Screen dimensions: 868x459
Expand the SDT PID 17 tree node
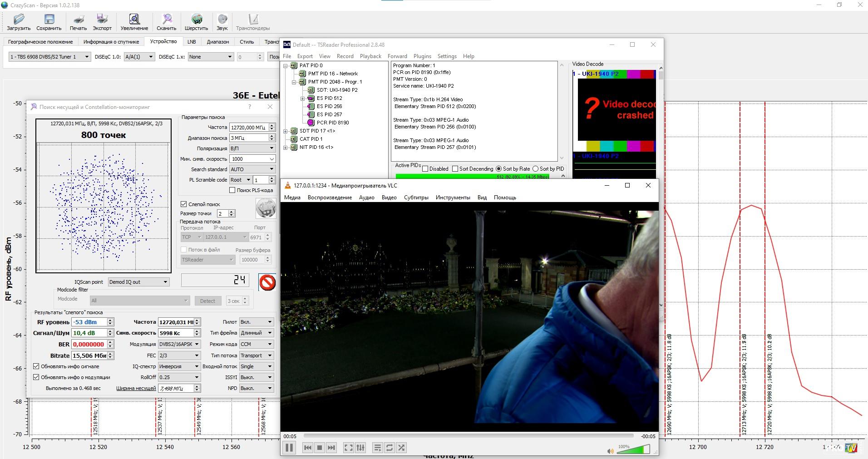(x=286, y=131)
